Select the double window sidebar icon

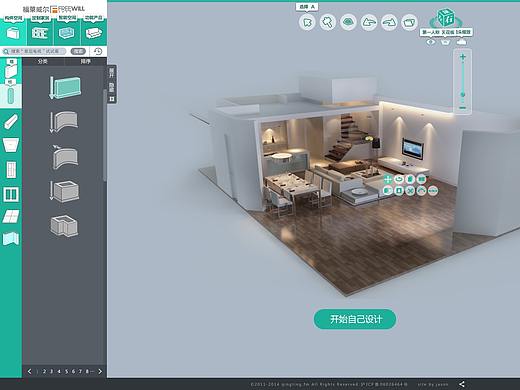coord(11,194)
